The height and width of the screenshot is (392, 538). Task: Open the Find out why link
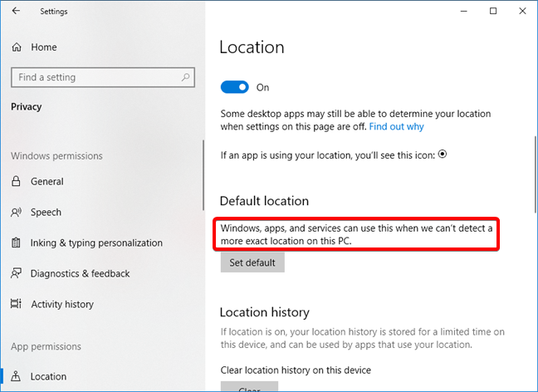[x=396, y=127]
